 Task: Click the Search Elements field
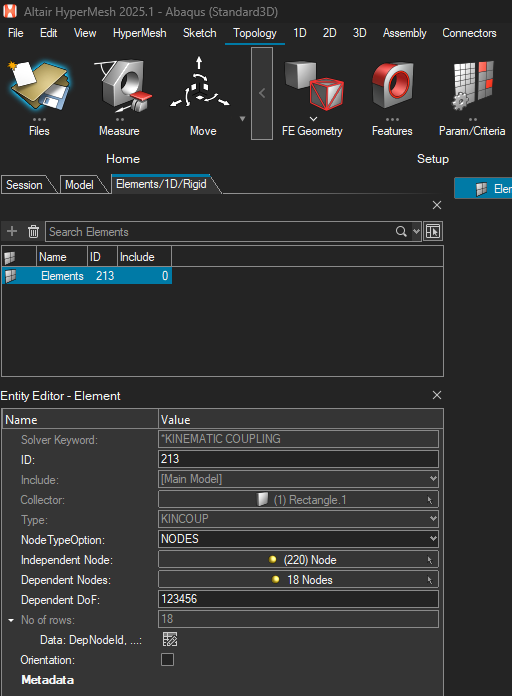pos(221,232)
